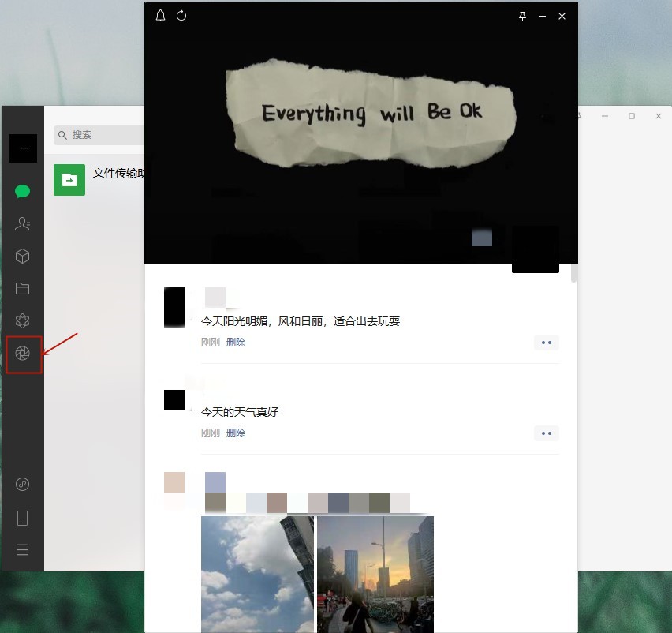Click the phone icon in the sidebar

coord(22,518)
